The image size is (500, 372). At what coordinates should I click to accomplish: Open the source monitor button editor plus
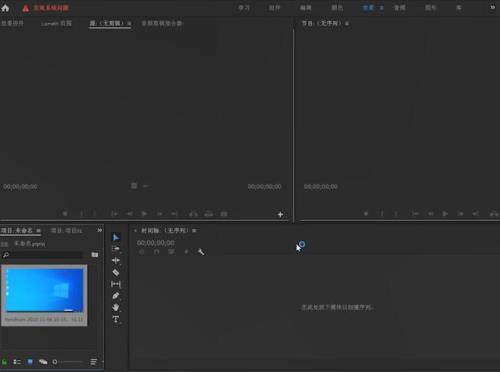click(x=280, y=214)
